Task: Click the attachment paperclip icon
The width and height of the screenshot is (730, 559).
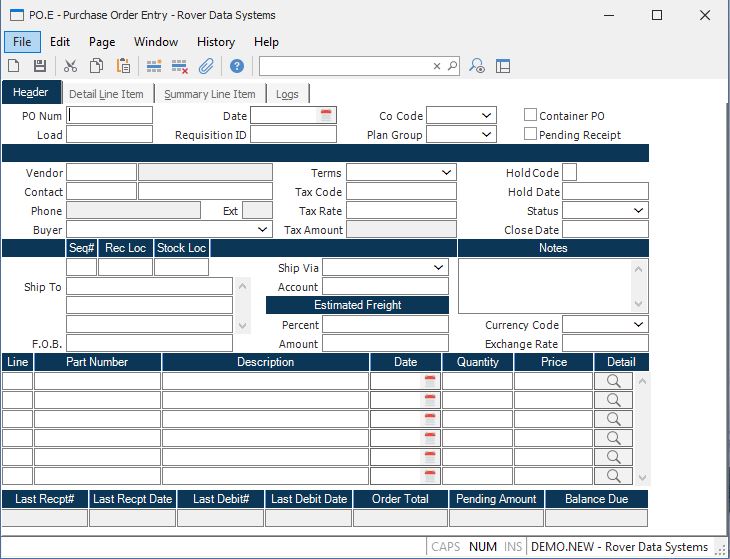Action: point(206,66)
